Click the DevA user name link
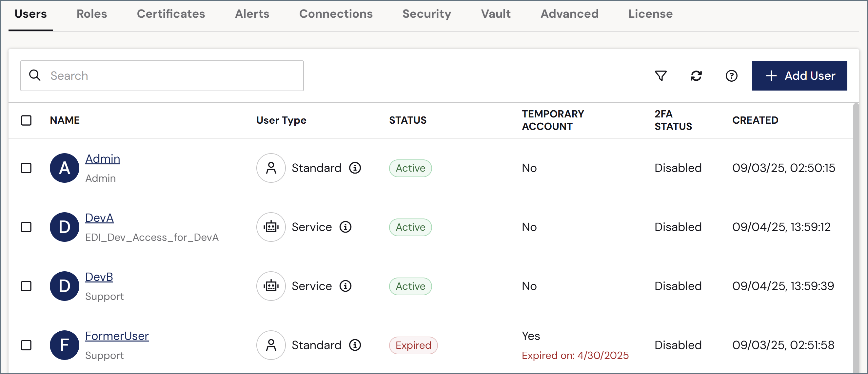The height and width of the screenshot is (374, 868). pyautogui.click(x=99, y=218)
